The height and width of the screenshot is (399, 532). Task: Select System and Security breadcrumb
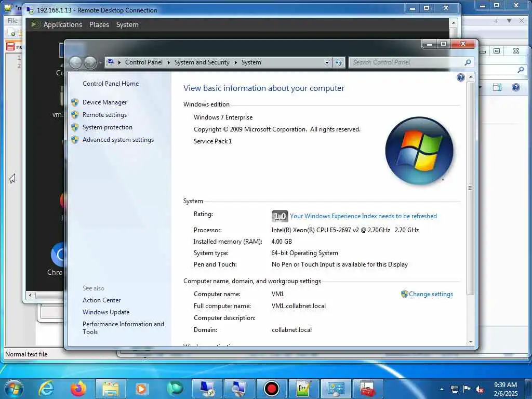tap(202, 62)
